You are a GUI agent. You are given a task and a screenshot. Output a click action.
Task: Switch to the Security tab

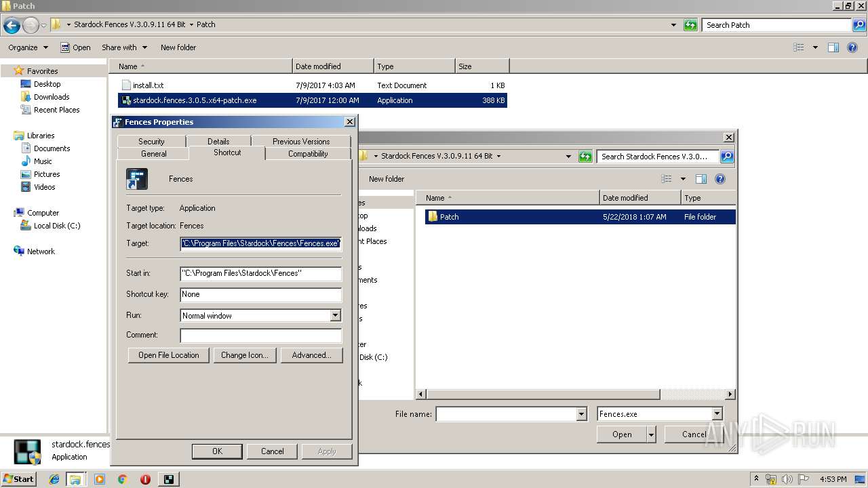(x=151, y=141)
